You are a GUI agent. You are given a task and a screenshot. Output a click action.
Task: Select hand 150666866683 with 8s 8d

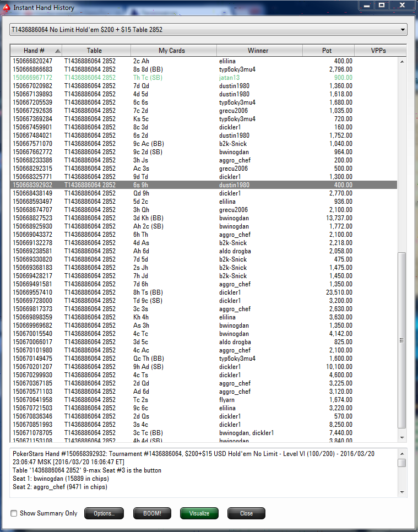pos(204,69)
